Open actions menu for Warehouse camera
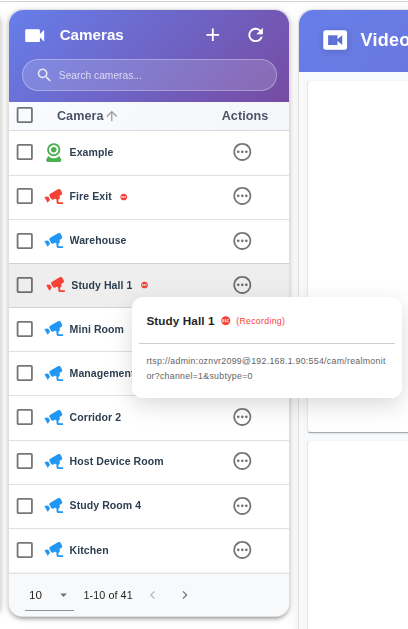 pyautogui.click(x=242, y=241)
